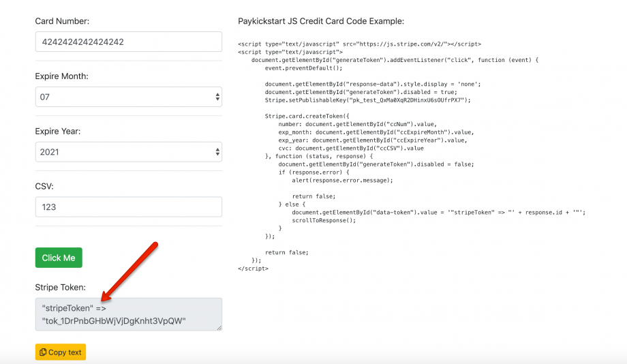The image size is (627, 364).
Task: Click the 'CSV:' label
Action: point(44,186)
